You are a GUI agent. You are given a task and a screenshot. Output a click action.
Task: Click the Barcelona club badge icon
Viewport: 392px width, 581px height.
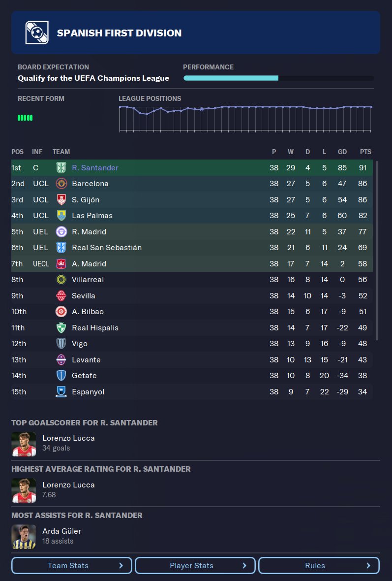point(61,184)
